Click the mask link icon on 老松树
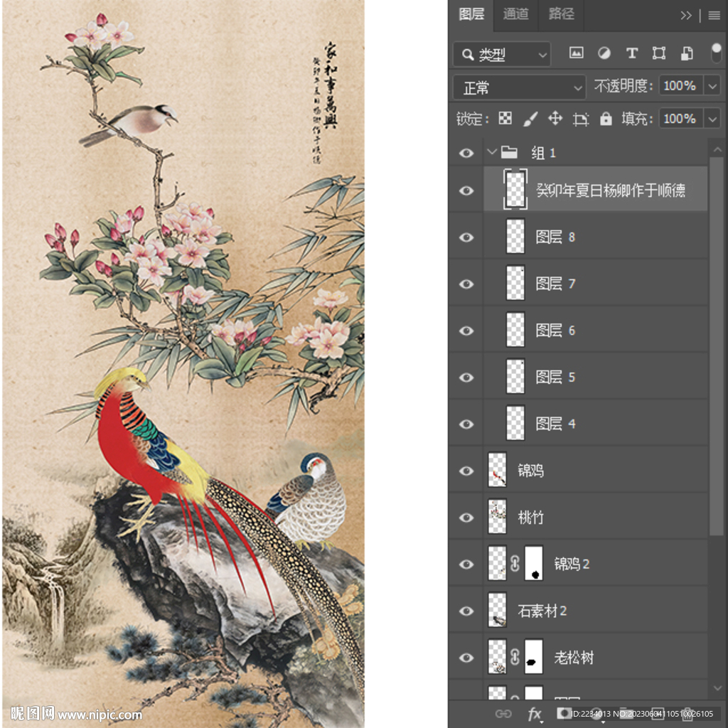This screenshot has height=728, width=728. pyautogui.click(x=515, y=657)
